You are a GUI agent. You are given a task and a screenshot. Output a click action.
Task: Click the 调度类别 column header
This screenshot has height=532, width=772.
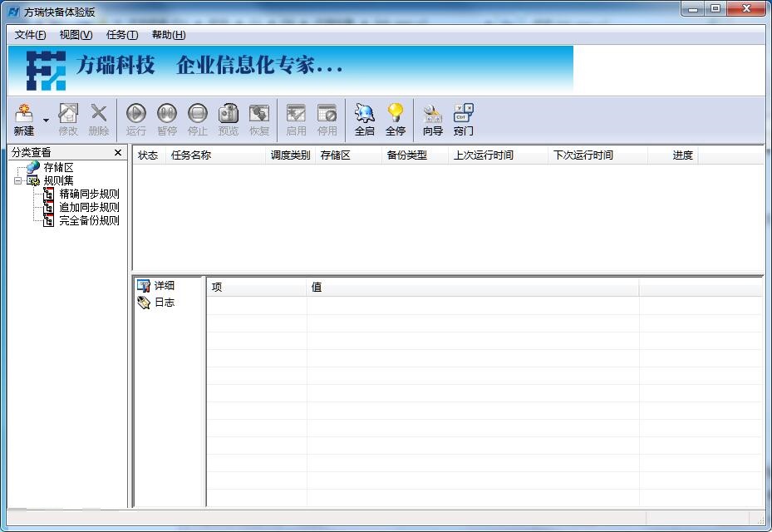pos(290,155)
